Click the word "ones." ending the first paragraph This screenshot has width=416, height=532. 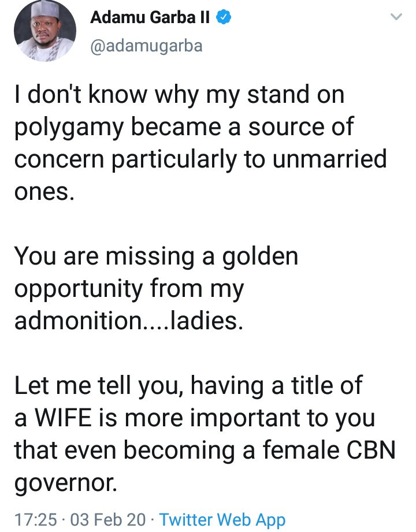tap(44, 192)
